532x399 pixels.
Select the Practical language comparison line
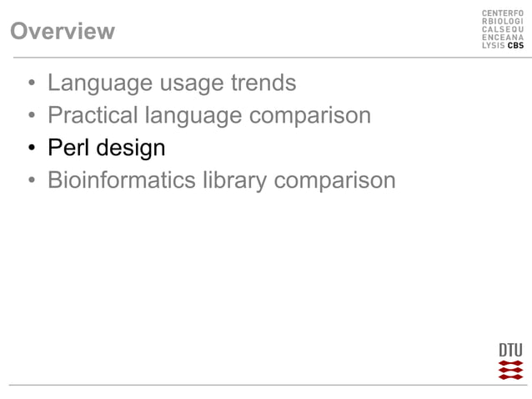[x=209, y=116]
